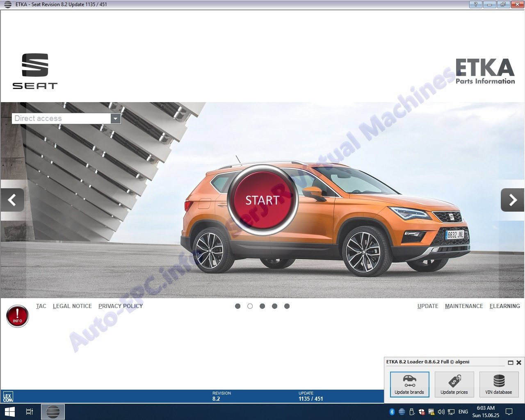The image size is (525, 420).
Task: Open the VIN database tool
Action: [499, 384]
